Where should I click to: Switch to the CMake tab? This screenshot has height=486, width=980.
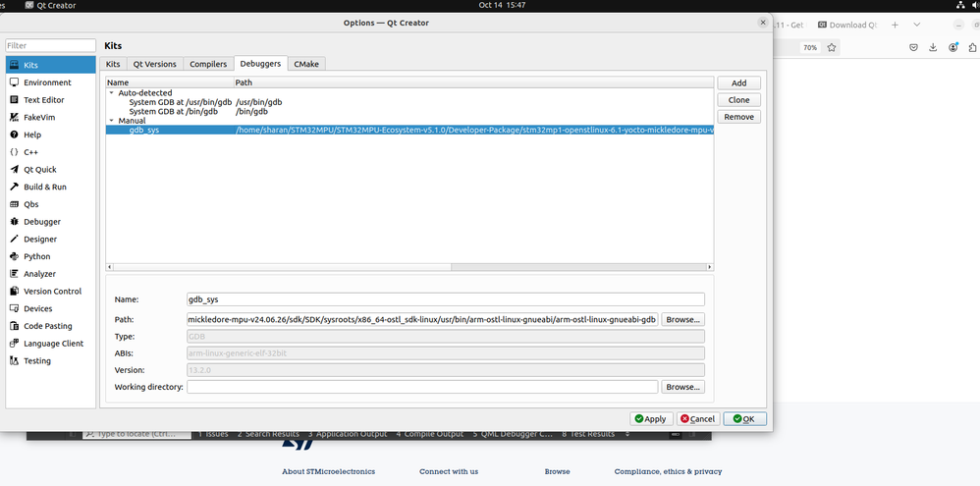pyautogui.click(x=306, y=64)
